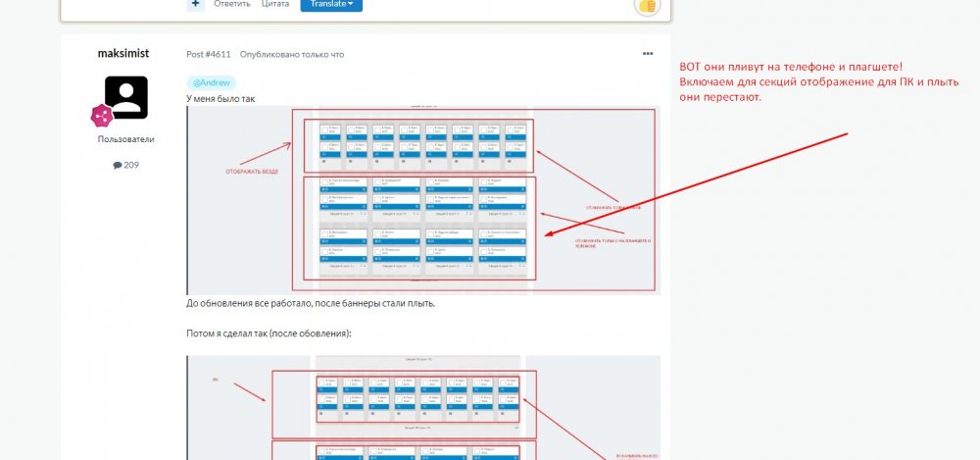Open the first attached screenshot image
This screenshot has height=460, width=980.
(423, 200)
